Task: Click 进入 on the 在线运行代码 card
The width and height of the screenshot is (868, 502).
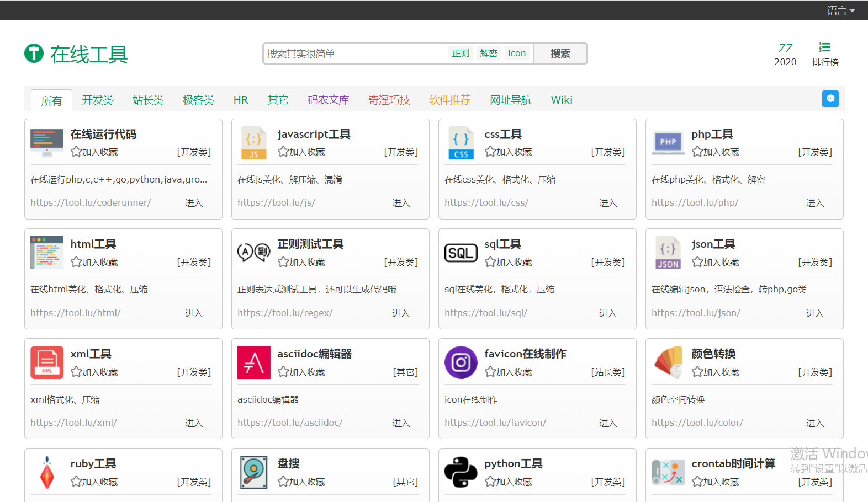Action: coord(194,203)
